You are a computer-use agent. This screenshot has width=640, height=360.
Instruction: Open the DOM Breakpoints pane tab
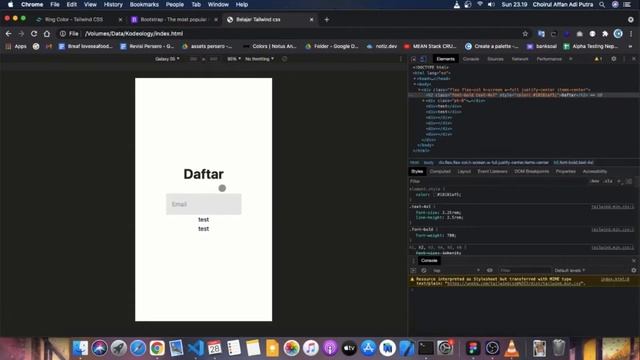(x=531, y=171)
